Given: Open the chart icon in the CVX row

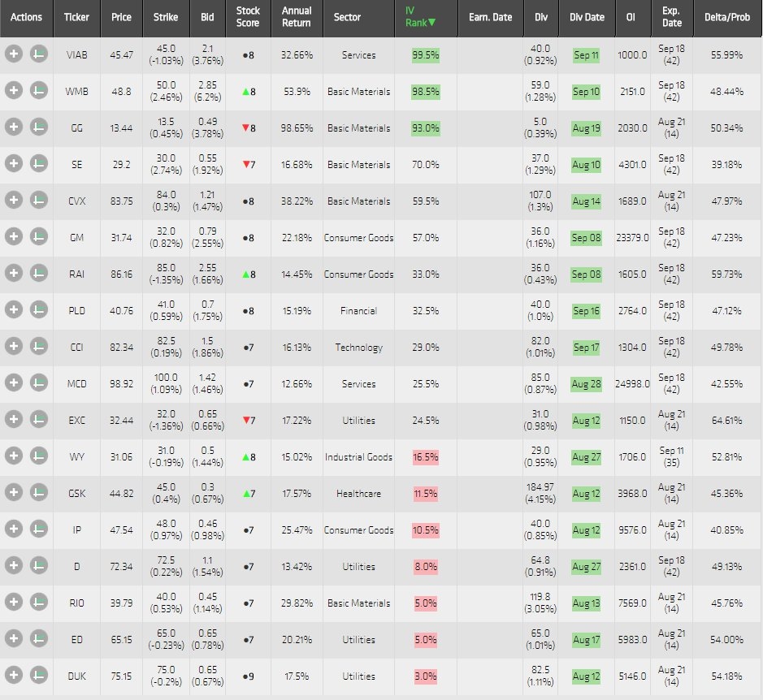Looking at the screenshot, I should point(39,200).
